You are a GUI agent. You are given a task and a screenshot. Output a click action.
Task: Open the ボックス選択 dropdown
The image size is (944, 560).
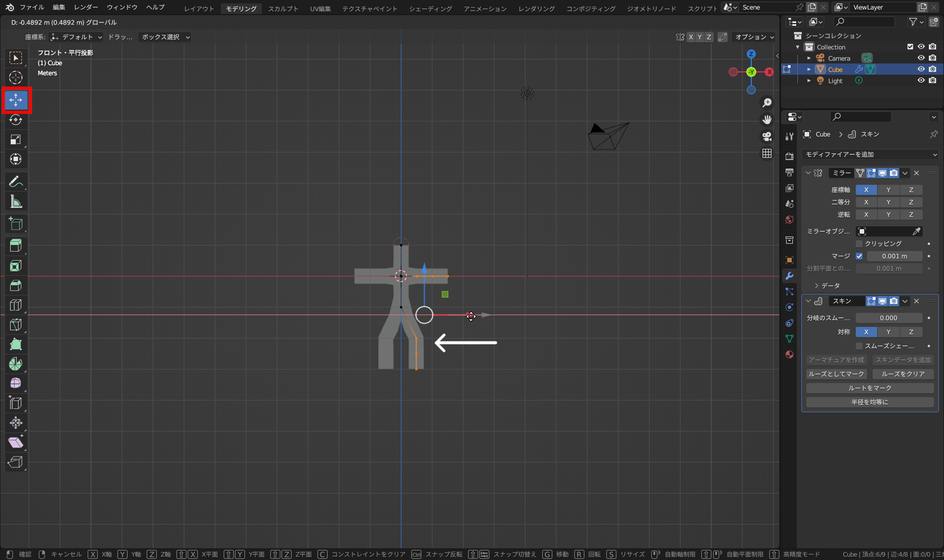(166, 37)
